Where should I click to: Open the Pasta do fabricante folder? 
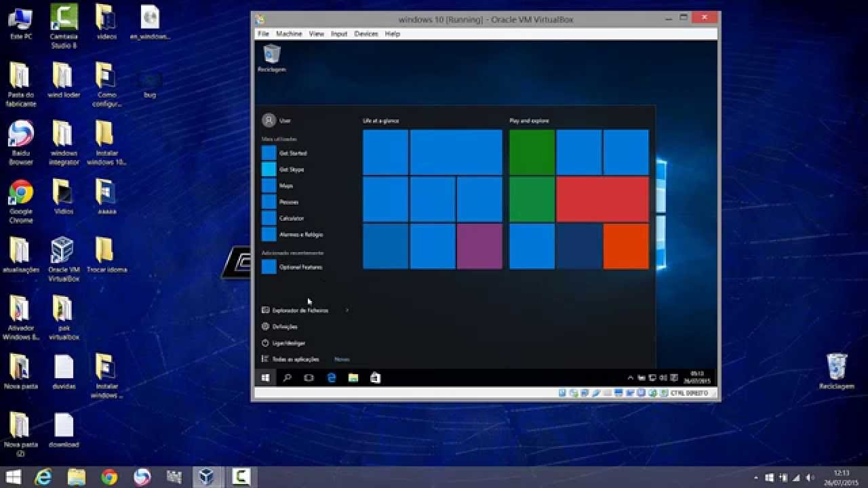tap(21, 85)
